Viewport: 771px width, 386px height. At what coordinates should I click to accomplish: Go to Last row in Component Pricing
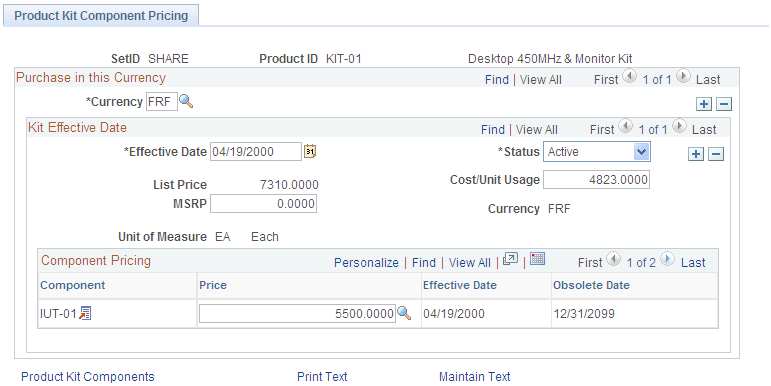693,263
